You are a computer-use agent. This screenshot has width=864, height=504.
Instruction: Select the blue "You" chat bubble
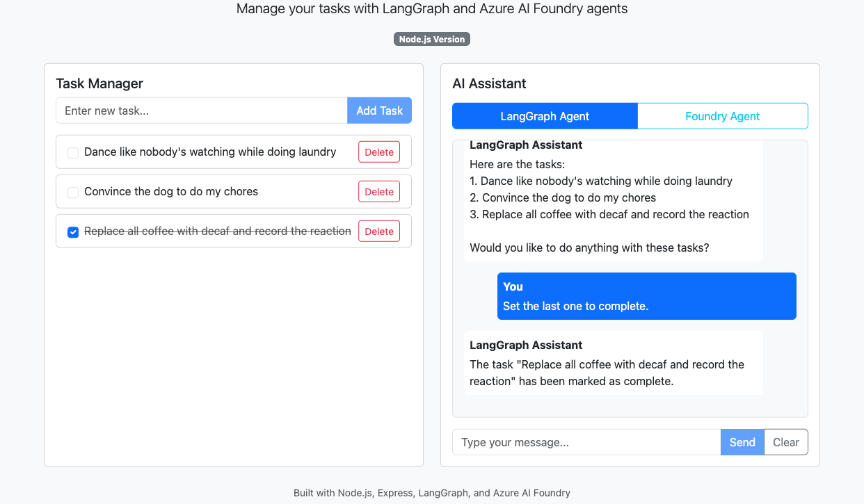click(646, 296)
